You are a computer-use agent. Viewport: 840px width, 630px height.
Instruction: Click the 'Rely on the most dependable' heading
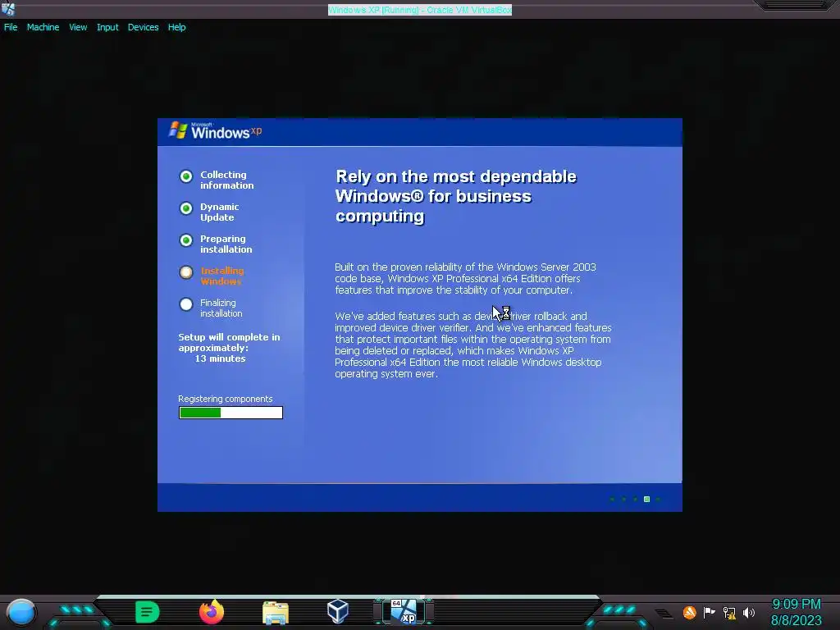[x=455, y=196]
